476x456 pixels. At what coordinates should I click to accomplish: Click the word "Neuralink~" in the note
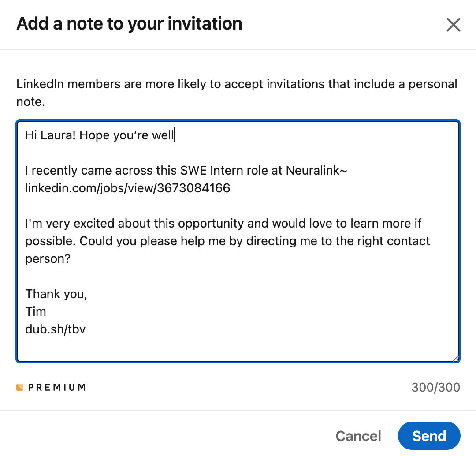point(316,170)
